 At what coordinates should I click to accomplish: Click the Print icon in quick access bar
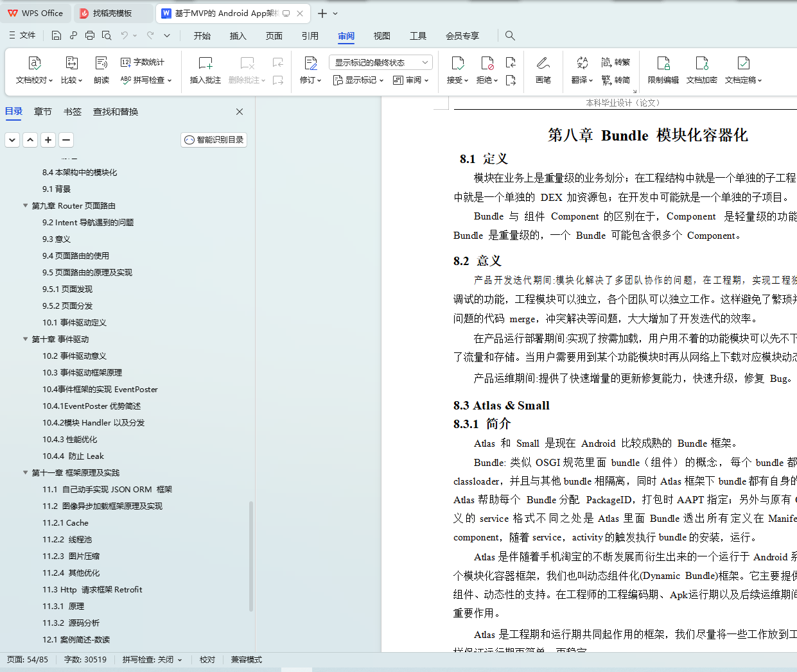tap(90, 35)
